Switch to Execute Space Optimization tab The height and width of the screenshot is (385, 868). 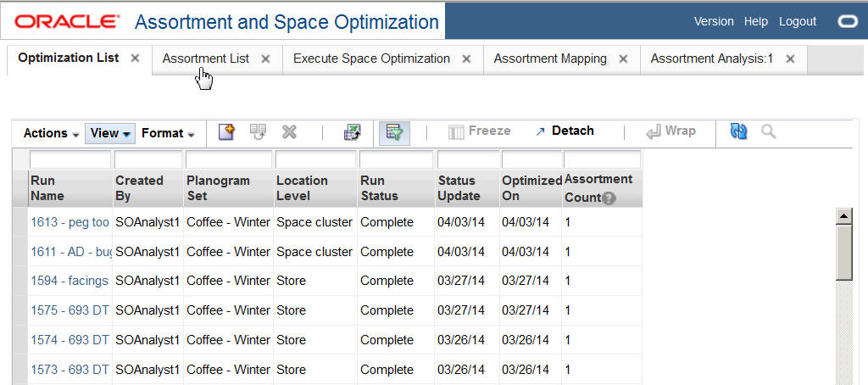(x=371, y=59)
